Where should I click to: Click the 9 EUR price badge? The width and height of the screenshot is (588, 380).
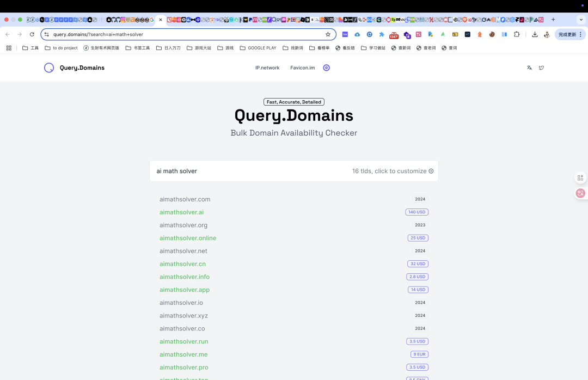419,354
